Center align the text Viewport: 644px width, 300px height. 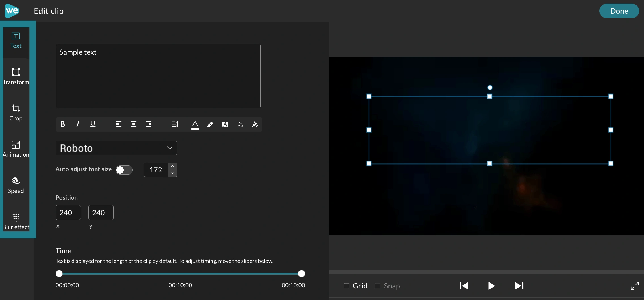coord(134,124)
